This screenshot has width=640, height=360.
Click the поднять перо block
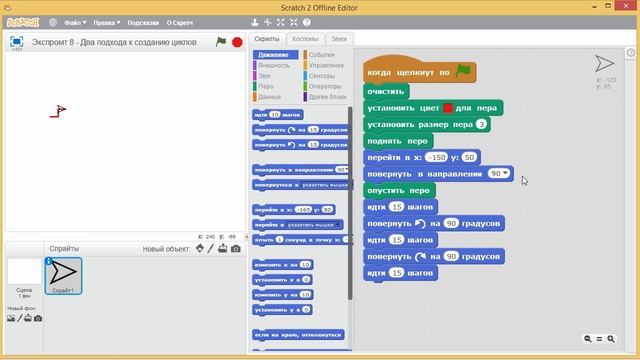[x=398, y=141]
